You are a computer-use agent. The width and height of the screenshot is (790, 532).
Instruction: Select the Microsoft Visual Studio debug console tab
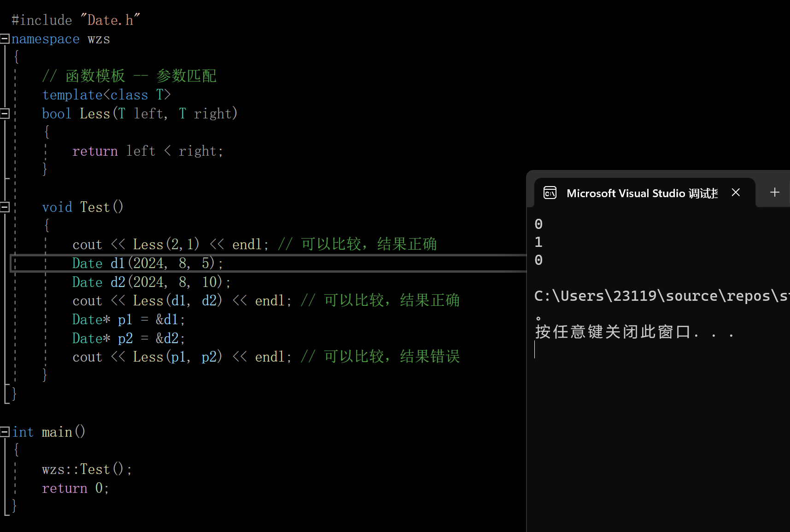click(x=644, y=193)
